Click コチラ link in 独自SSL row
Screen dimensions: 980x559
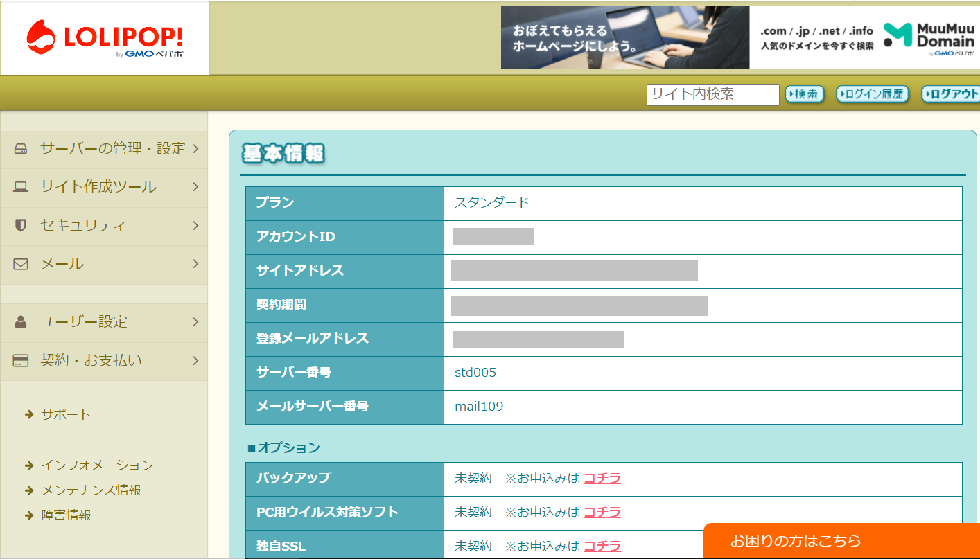point(602,546)
